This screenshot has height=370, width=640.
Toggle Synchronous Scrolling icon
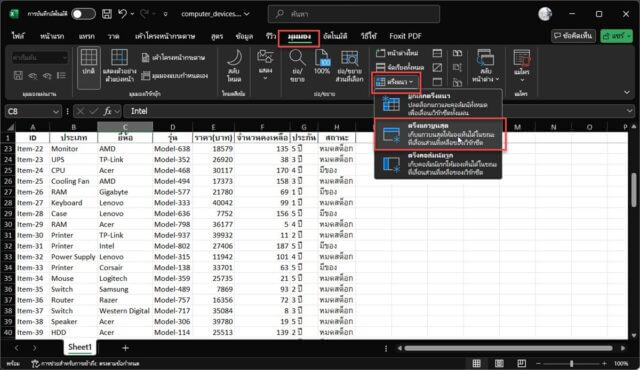click(457, 67)
